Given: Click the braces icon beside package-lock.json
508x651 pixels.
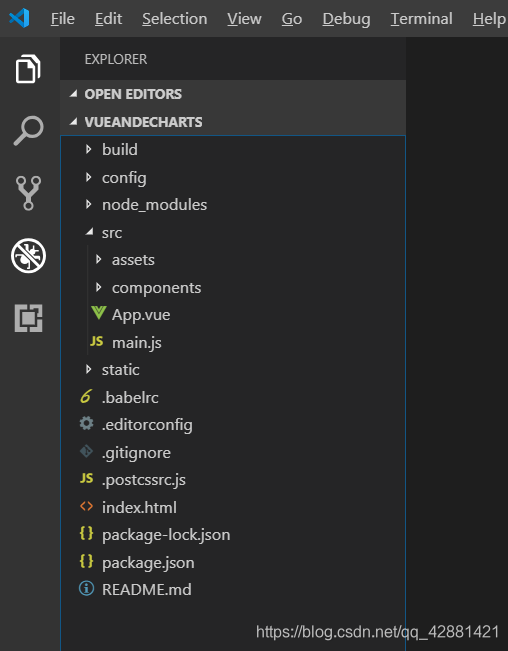Looking at the screenshot, I should [86, 534].
